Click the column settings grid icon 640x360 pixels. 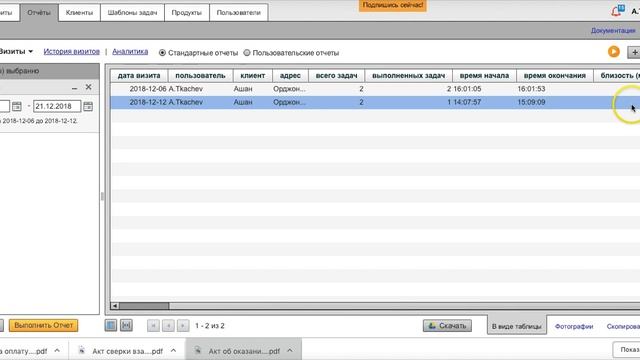(111, 325)
